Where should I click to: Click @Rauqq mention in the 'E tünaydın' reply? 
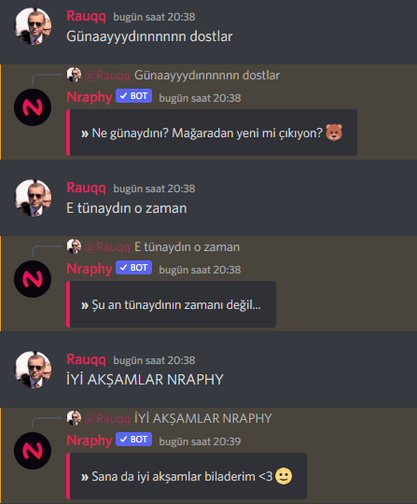pos(108,247)
